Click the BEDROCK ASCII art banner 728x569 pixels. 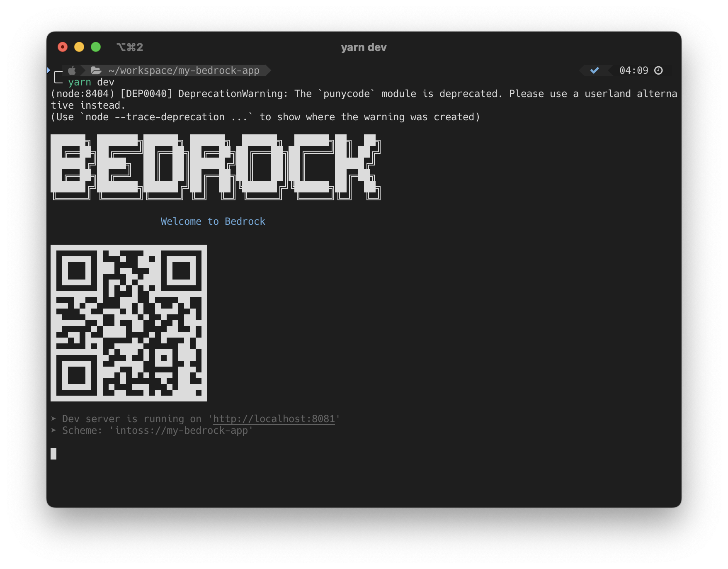[216, 167]
